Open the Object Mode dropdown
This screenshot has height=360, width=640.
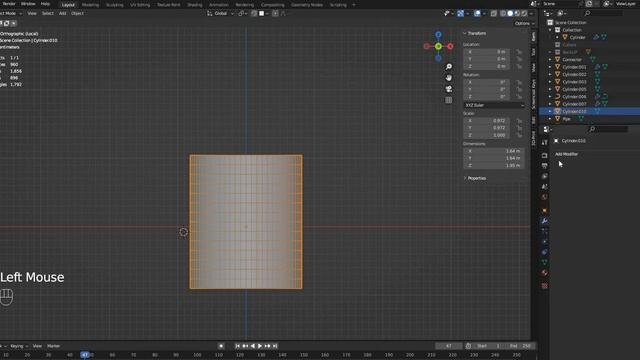pyautogui.click(x=10, y=13)
